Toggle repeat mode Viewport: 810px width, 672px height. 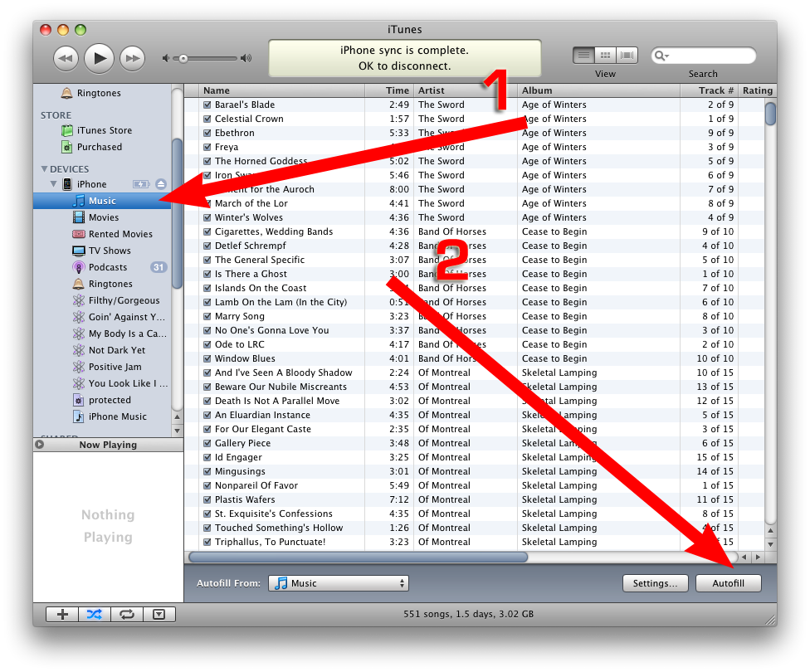127,614
